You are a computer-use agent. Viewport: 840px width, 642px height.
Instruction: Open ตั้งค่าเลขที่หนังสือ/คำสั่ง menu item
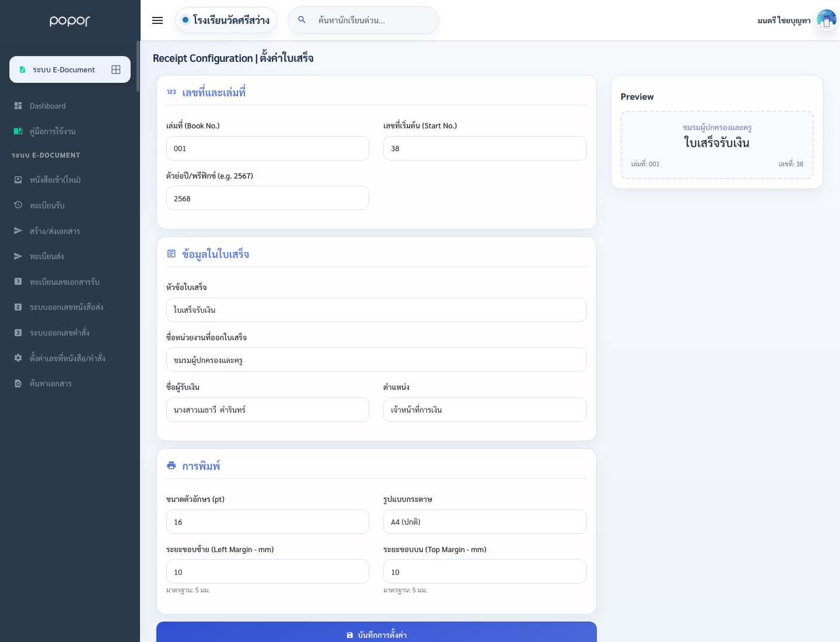(70, 358)
